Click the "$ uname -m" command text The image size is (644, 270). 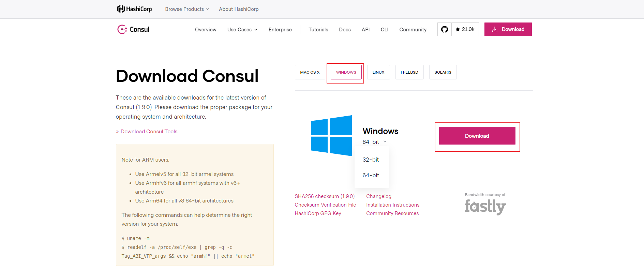point(136,238)
